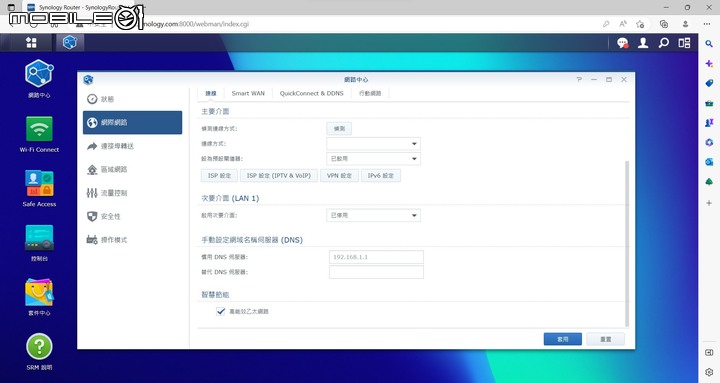Expand the connection type dropdown
Image resolution: width=720 pixels, height=383 pixels.
(x=373, y=144)
